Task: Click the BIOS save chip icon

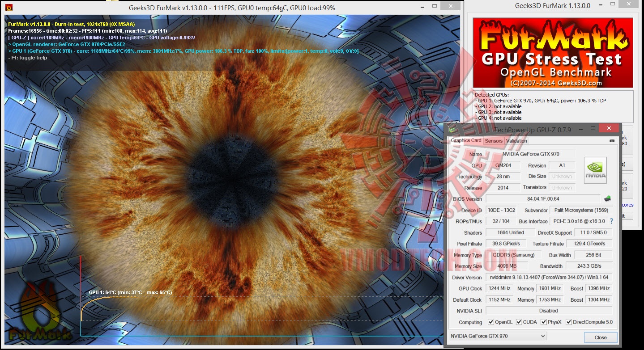Action: tap(607, 198)
